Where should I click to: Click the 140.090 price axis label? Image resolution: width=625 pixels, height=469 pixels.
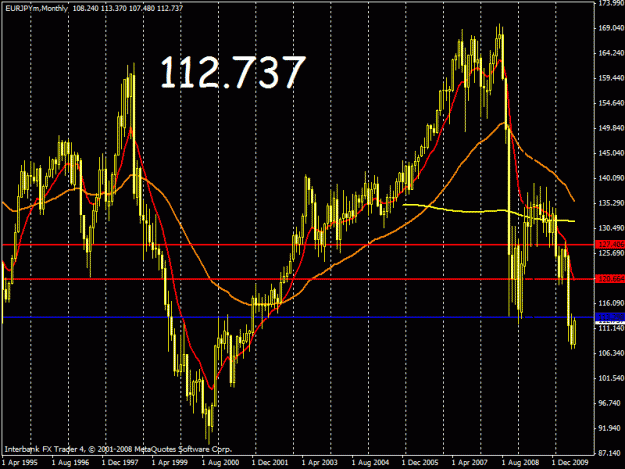[x=611, y=178]
